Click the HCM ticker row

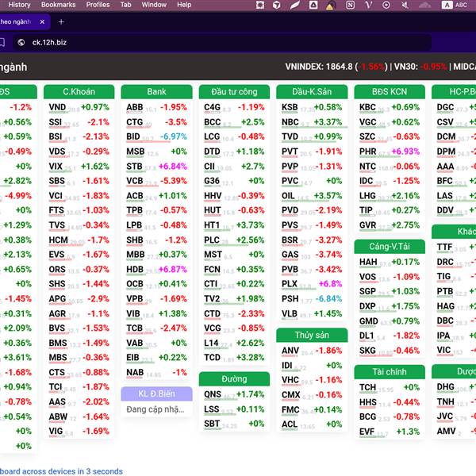tap(79, 240)
